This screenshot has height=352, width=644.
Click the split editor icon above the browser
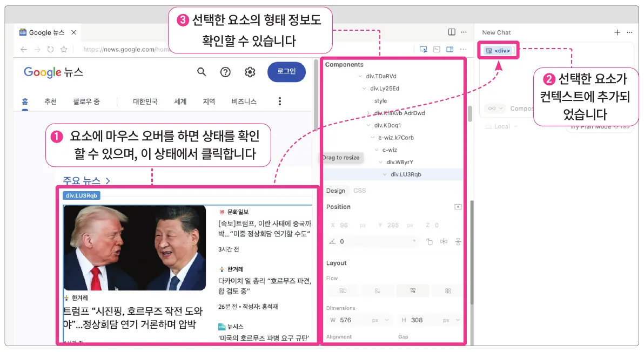(452, 32)
